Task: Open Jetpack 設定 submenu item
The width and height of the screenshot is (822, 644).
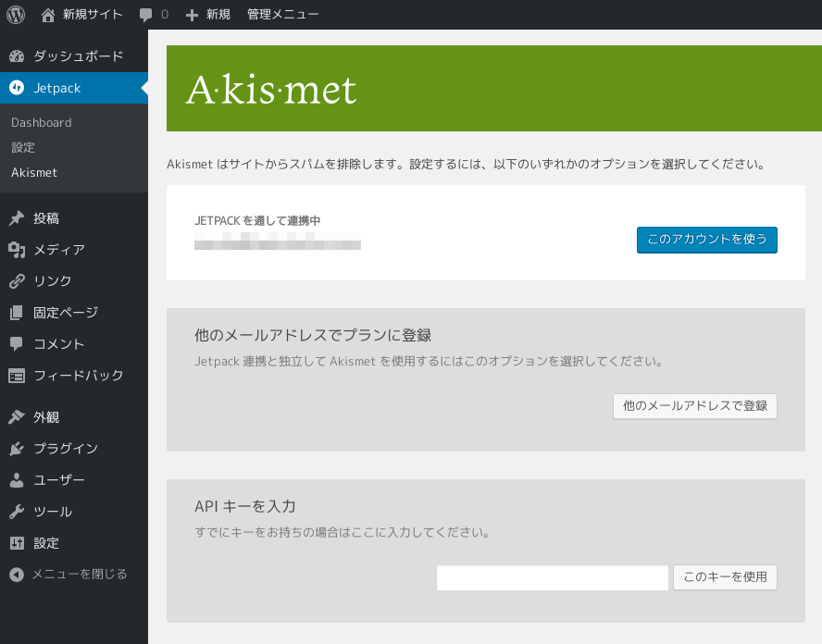Action: [23, 147]
